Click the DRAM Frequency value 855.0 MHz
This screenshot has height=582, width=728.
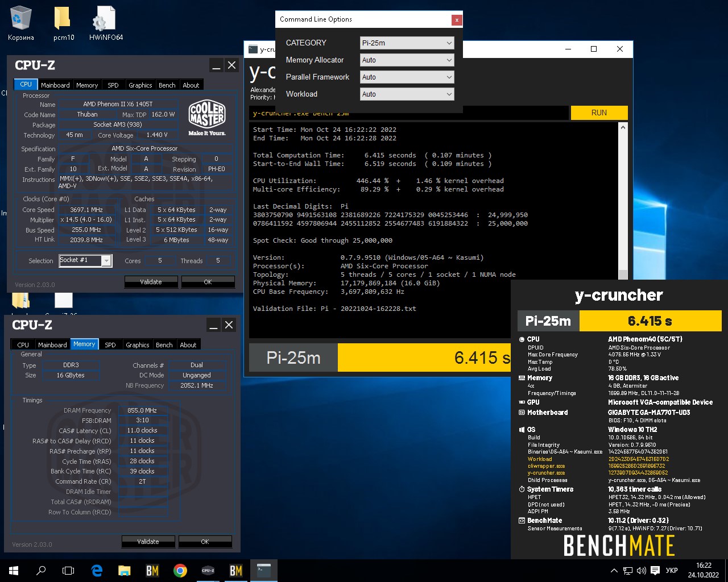pyautogui.click(x=142, y=410)
